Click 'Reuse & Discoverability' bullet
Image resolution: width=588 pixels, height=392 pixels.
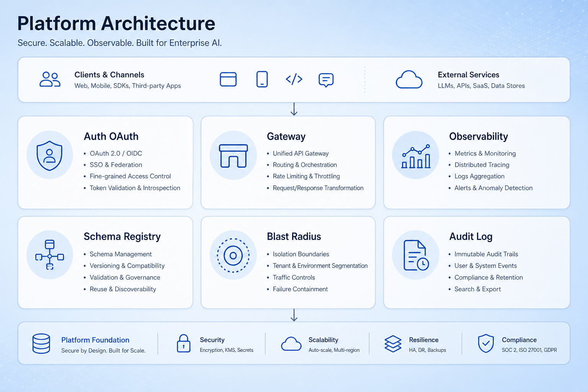123,289
